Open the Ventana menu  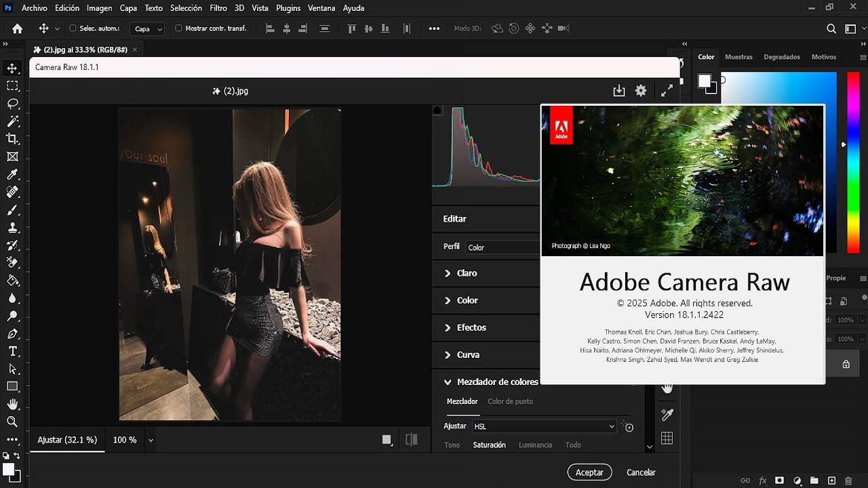tap(321, 8)
